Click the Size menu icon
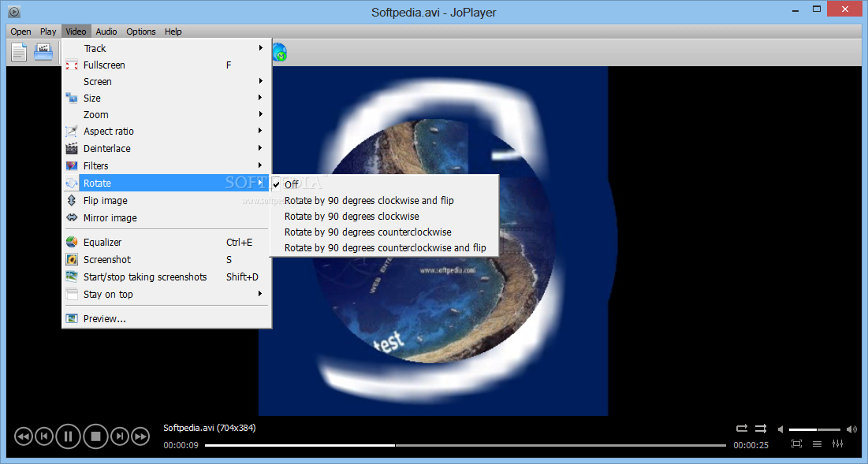Screen dimensions: 868x464 coord(72,98)
